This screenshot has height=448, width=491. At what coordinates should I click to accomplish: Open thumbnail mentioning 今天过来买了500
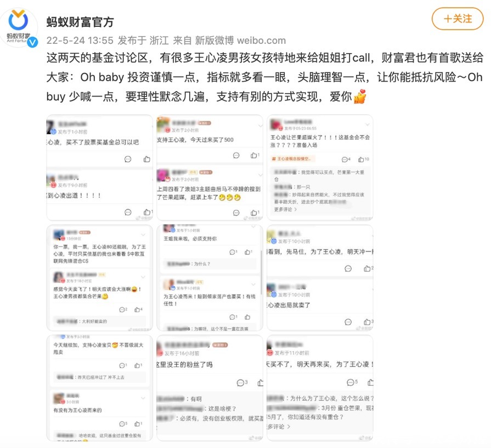pyautogui.click(x=210, y=167)
